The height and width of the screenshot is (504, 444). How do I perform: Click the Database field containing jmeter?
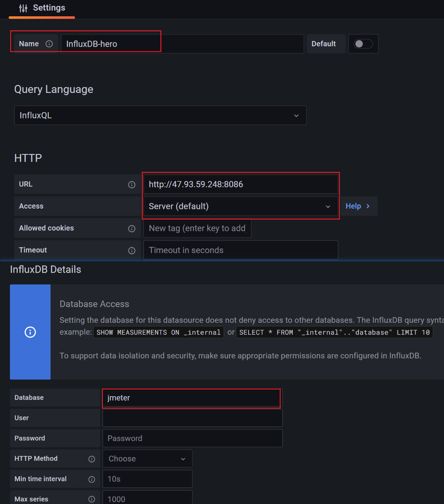point(192,398)
